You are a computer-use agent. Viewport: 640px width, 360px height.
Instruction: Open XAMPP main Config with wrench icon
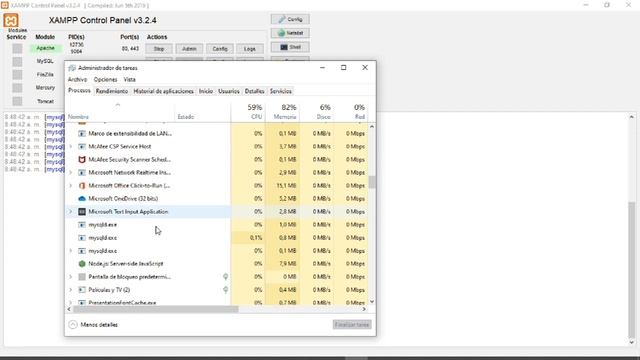290,19
